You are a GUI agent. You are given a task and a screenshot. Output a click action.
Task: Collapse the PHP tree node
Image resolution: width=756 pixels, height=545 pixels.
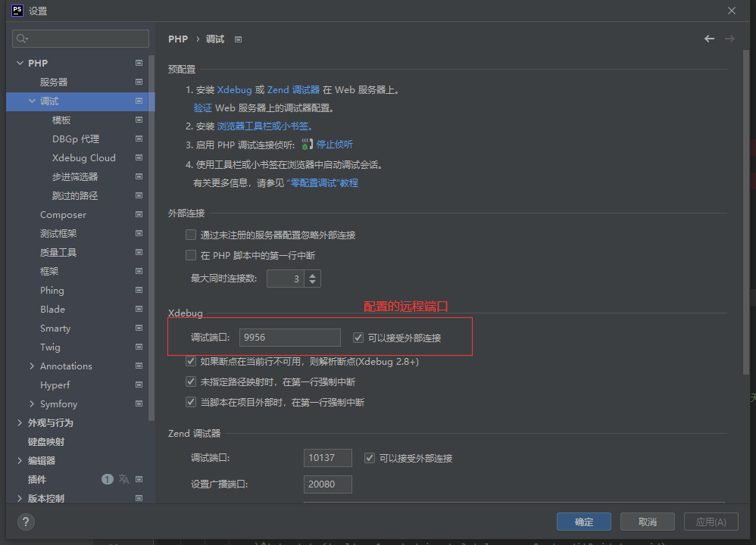click(x=20, y=63)
